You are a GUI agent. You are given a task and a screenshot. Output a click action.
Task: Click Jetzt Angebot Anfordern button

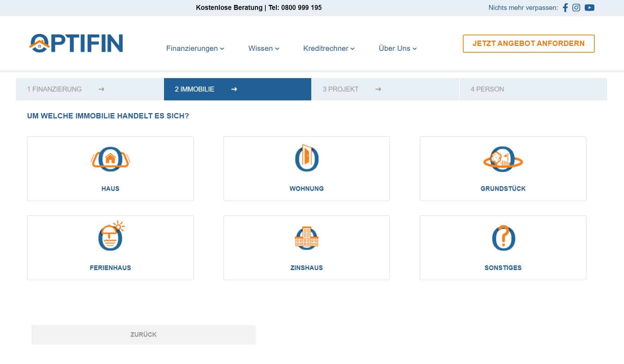[x=529, y=43]
